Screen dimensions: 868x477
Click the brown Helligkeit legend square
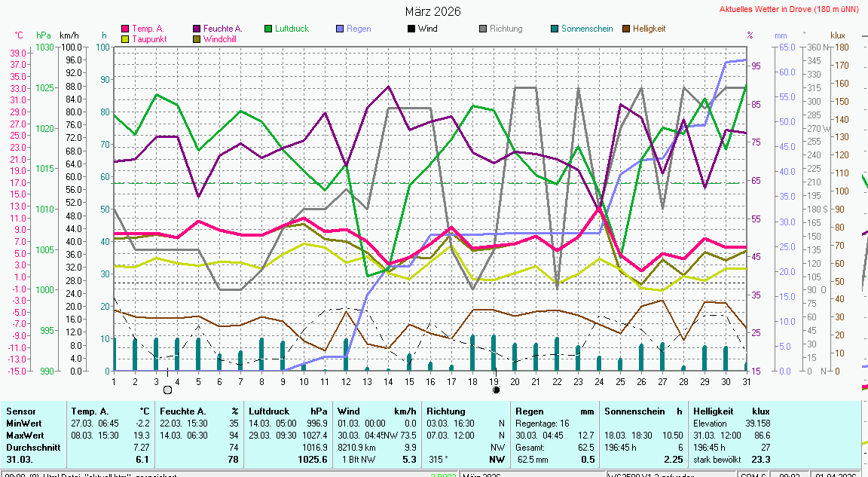[x=626, y=29]
